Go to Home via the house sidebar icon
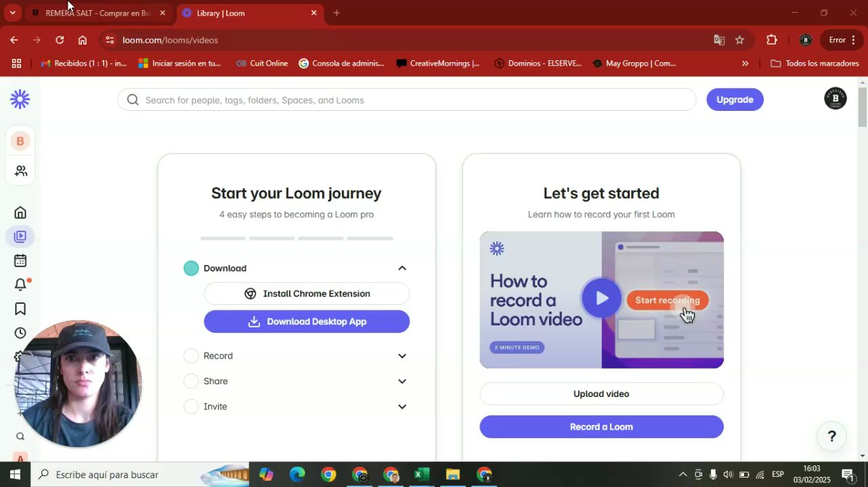 [20, 212]
